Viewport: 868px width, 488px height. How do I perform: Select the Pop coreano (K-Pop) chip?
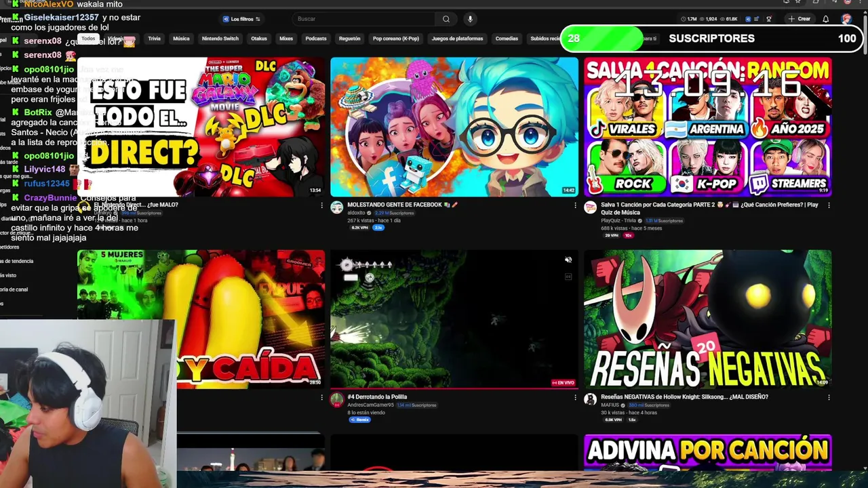396,39
